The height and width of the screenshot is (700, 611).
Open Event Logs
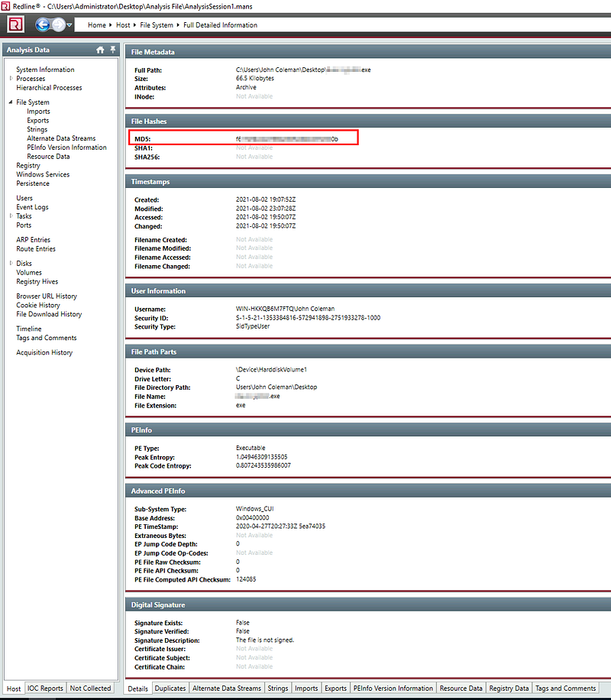point(32,207)
